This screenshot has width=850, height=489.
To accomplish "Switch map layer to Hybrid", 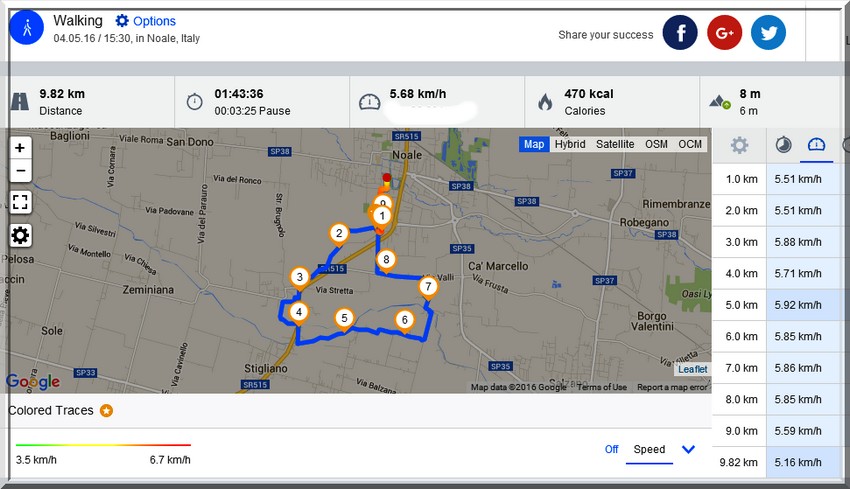I will pyautogui.click(x=570, y=144).
